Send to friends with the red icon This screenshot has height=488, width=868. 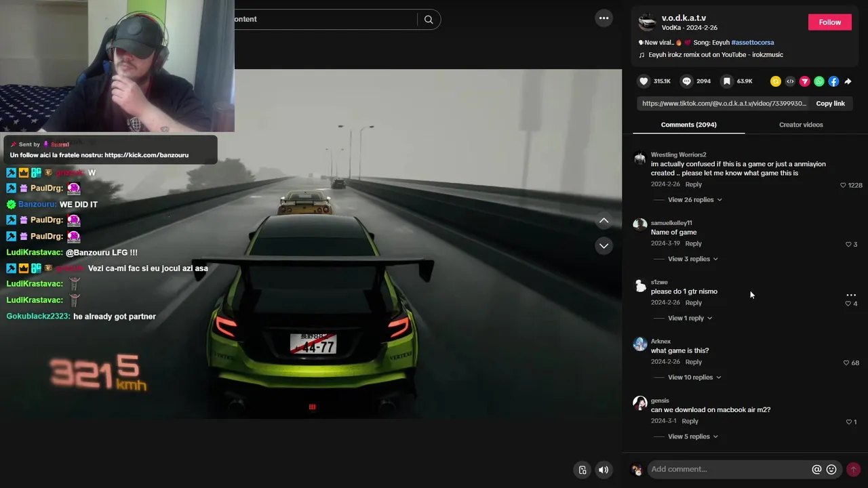[804, 81]
